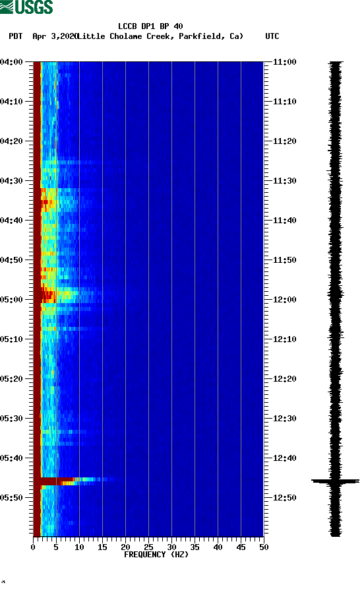Click the red hotspot near 04:35 PDT
The image size is (364, 589).
click(45, 202)
